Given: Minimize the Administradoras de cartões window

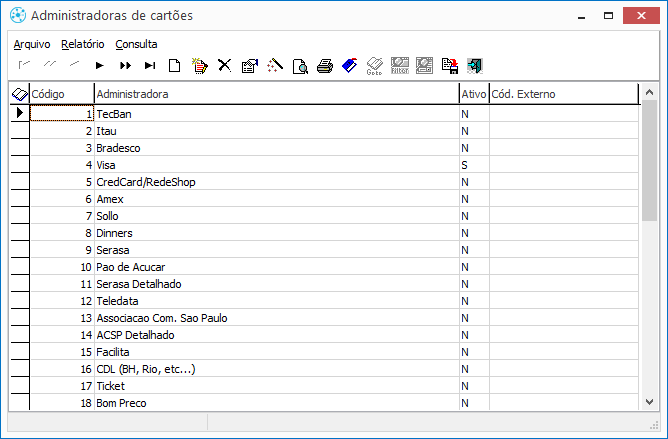Looking at the screenshot, I should pos(582,16).
